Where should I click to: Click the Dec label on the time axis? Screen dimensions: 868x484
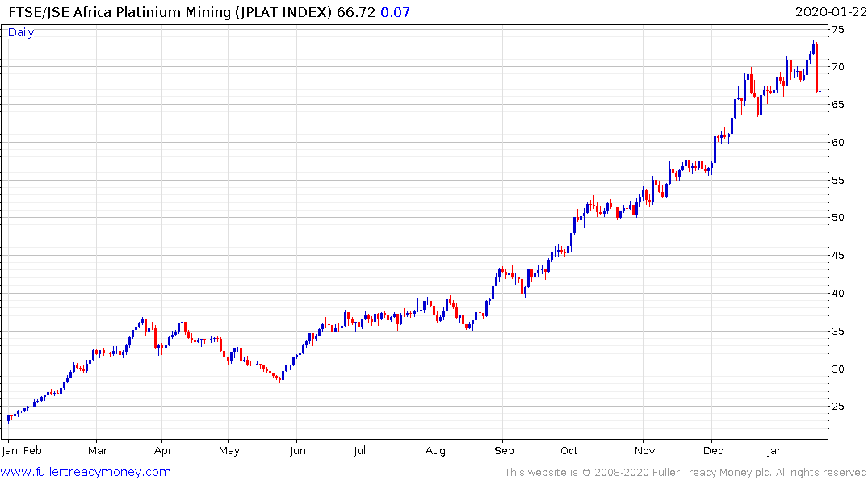(x=712, y=450)
